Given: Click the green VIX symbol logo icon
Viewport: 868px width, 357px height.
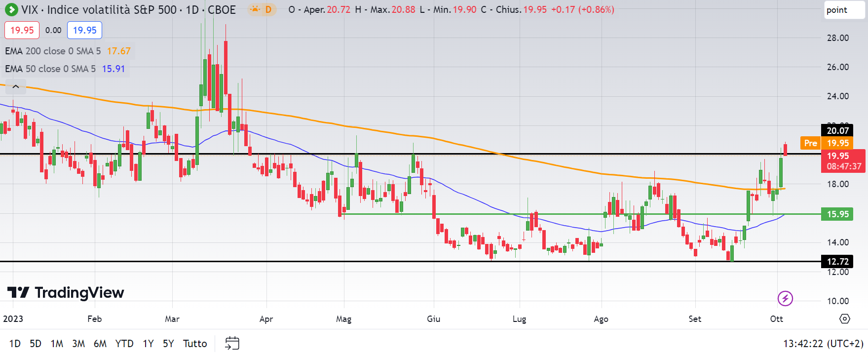Looking at the screenshot, I should coord(11,9).
